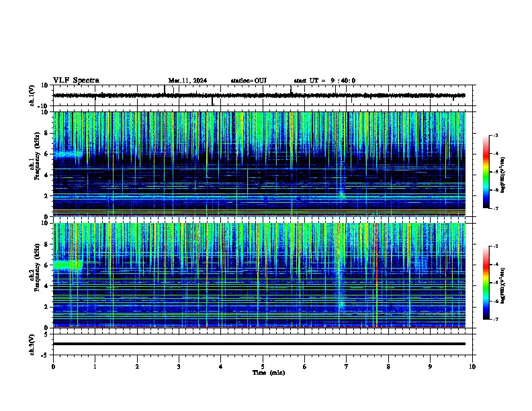
Task: Click the "-7" bottom label of ch.2 colorbar
Action: (x=495, y=319)
